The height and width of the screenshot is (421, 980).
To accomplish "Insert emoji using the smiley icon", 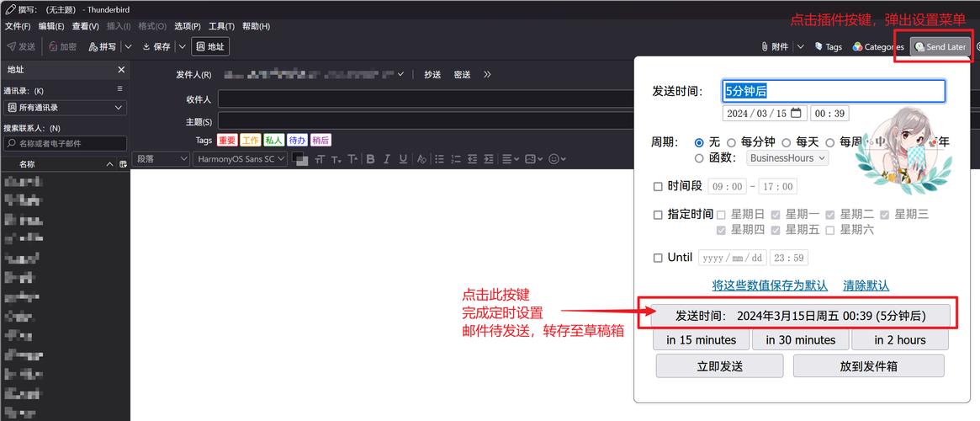I will (x=554, y=159).
